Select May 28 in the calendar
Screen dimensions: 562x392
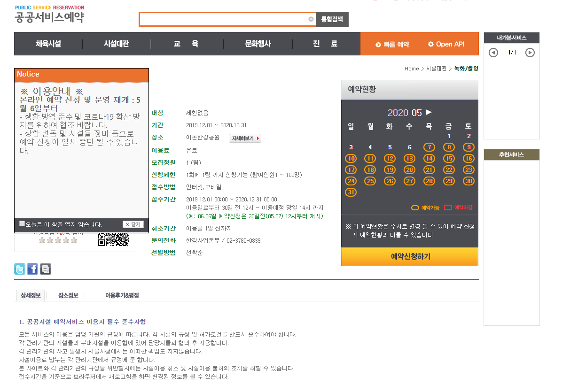point(429,181)
